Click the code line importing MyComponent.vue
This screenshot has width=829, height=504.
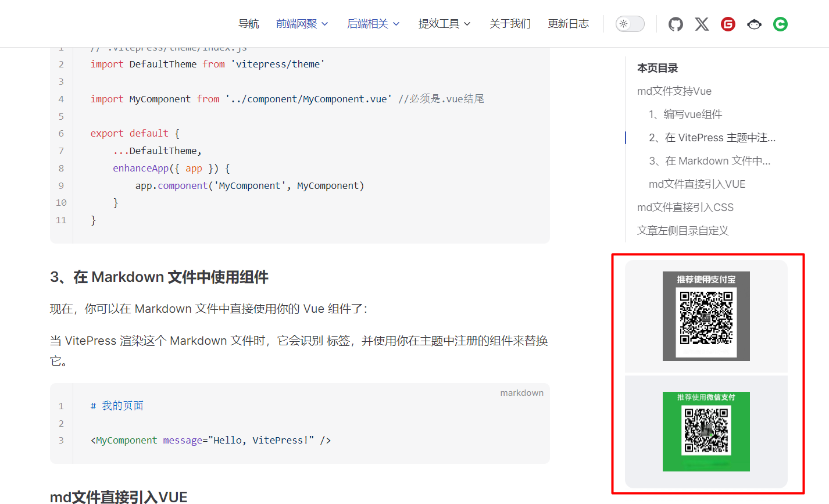pyautogui.click(x=287, y=99)
